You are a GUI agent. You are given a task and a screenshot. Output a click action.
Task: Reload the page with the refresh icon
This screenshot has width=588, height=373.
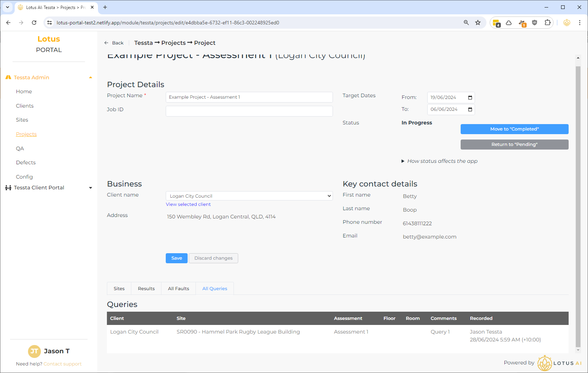tap(34, 23)
